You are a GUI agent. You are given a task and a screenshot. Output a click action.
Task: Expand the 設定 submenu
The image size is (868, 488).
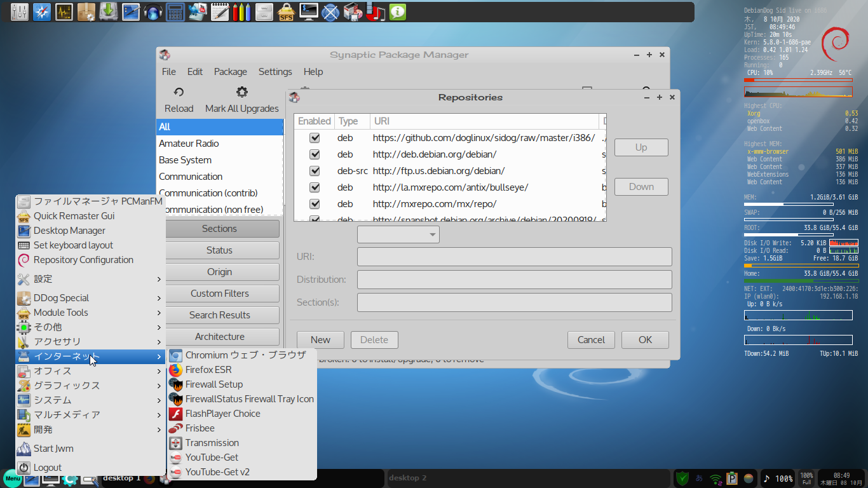point(90,279)
